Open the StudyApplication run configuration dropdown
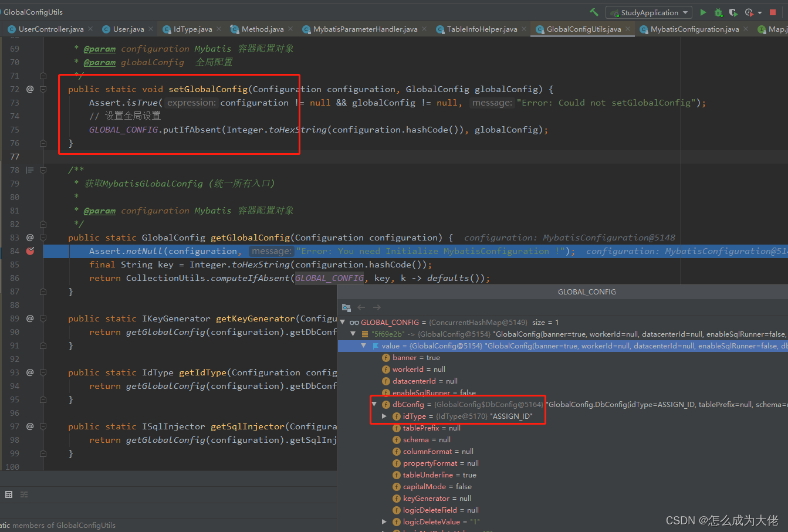The image size is (788, 532). (649, 12)
